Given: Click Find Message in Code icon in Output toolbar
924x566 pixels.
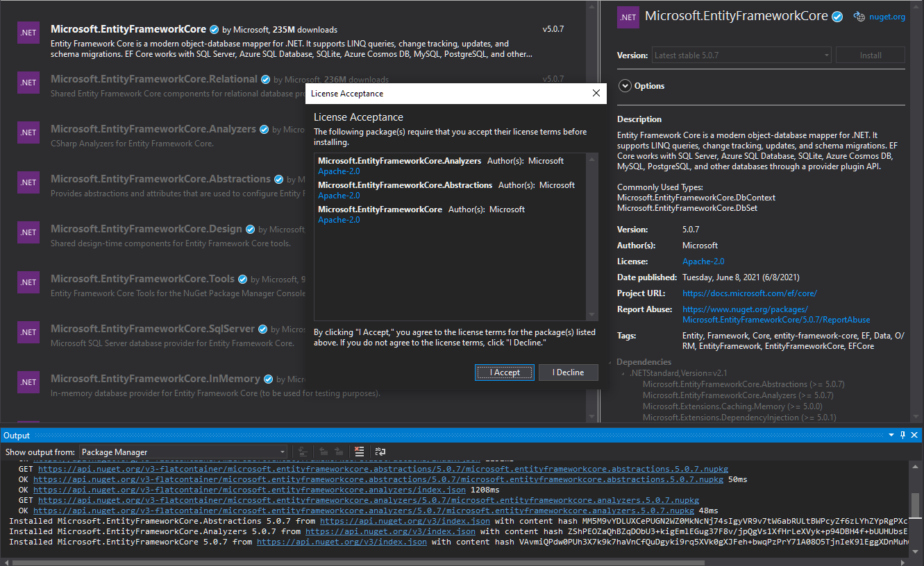Looking at the screenshot, I should 303,452.
